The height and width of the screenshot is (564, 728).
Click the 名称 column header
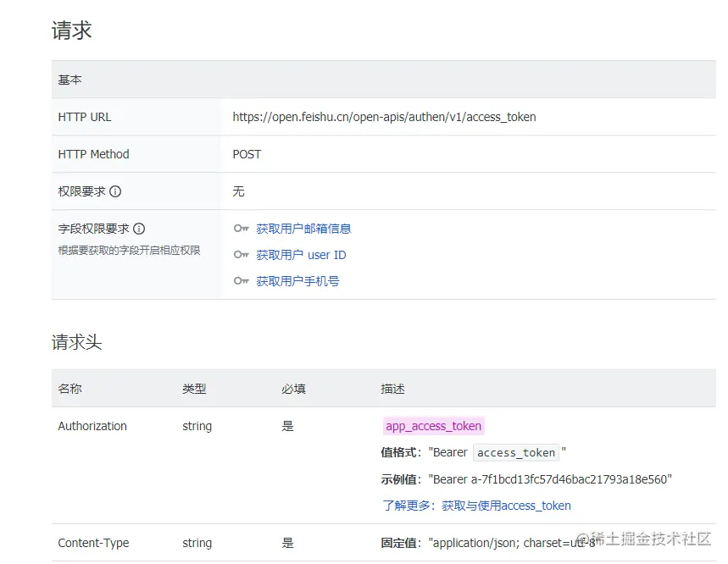tap(69, 389)
